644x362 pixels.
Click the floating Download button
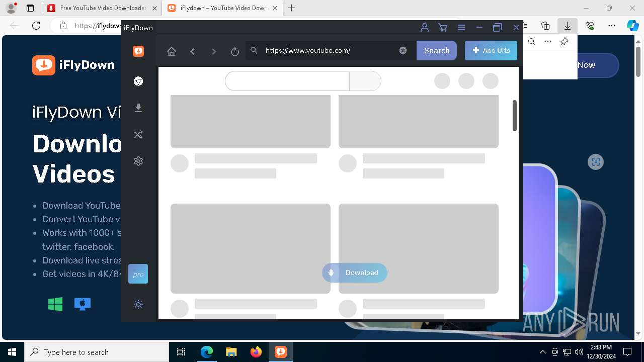tap(355, 273)
